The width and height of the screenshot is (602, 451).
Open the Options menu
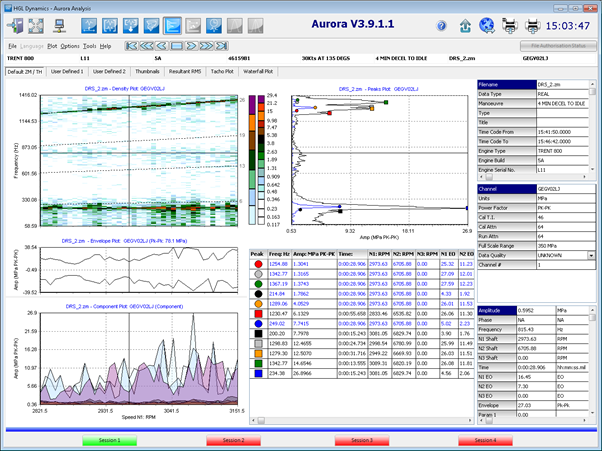pos(70,46)
